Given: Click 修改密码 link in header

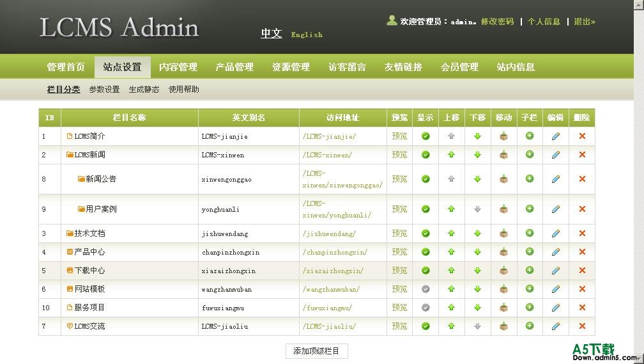Looking at the screenshot, I should pos(497,22).
